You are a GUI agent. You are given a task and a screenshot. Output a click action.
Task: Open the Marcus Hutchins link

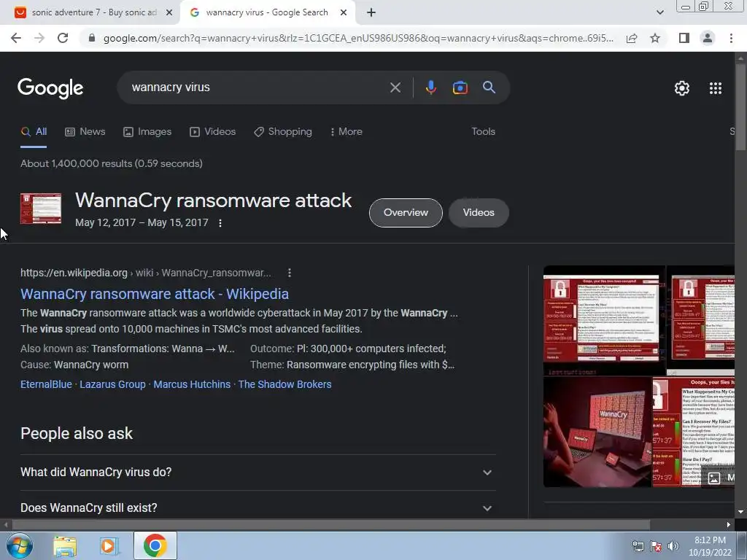pyautogui.click(x=192, y=384)
